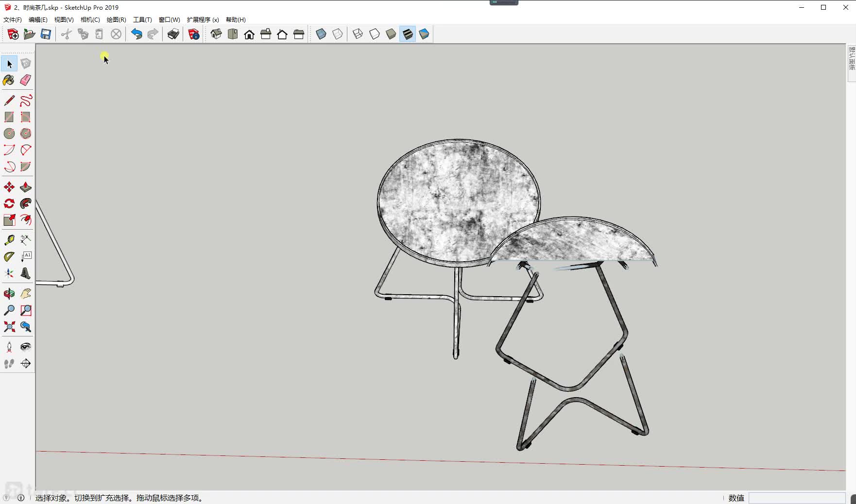856x504 pixels.
Task: Open the 扩展程序 (x) menu
Action: coord(203,20)
